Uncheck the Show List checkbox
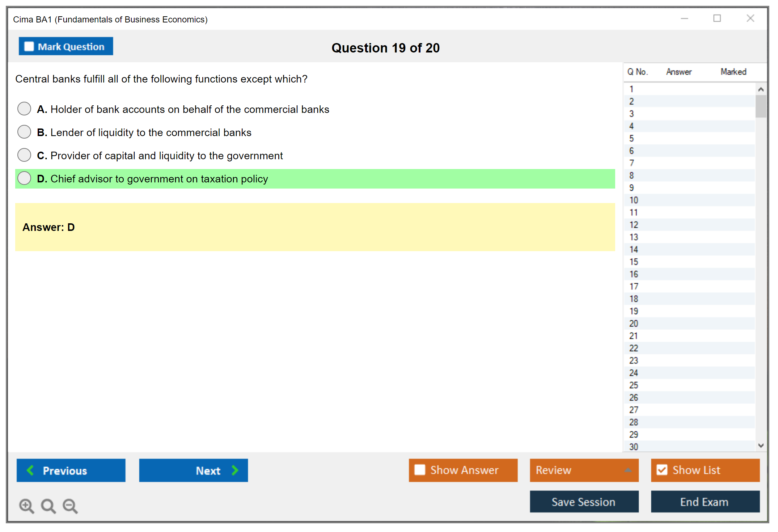Image resolution: width=778 pixels, height=532 pixels. click(x=662, y=470)
